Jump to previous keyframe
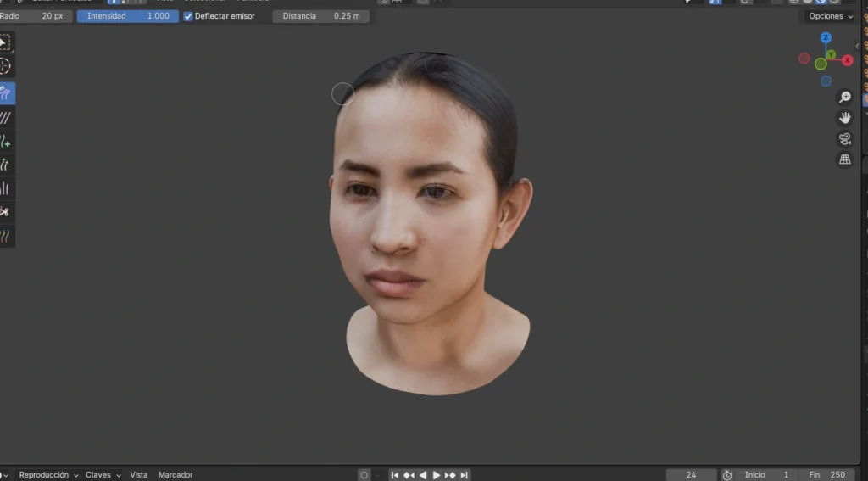The width and height of the screenshot is (868, 481). click(x=409, y=475)
